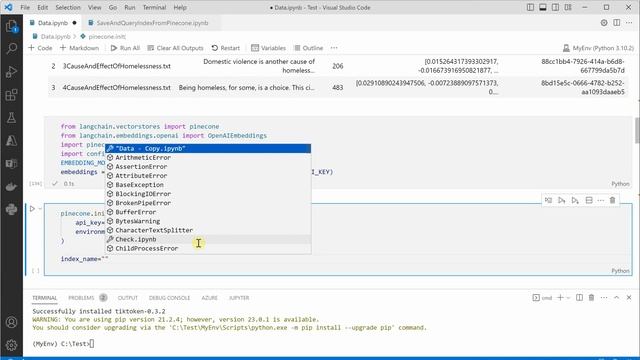Click Execute Above Cells icon in cell toolbar
Screen dimensions: 640x360
[x=562, y=200]
